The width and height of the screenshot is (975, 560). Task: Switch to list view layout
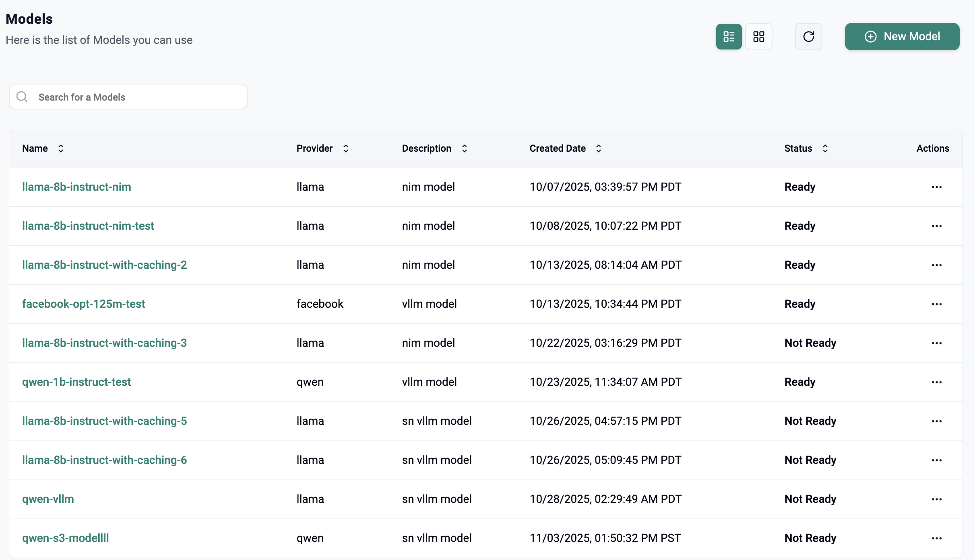(728, 37)
